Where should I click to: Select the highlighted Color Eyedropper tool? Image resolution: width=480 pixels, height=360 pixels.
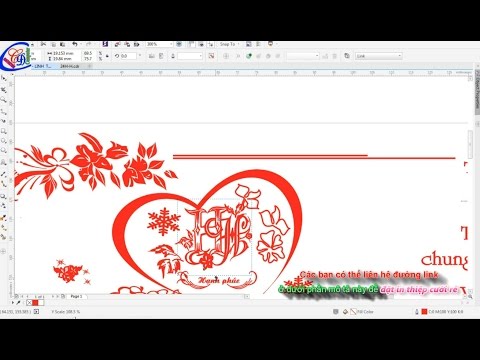coord(4,218)
